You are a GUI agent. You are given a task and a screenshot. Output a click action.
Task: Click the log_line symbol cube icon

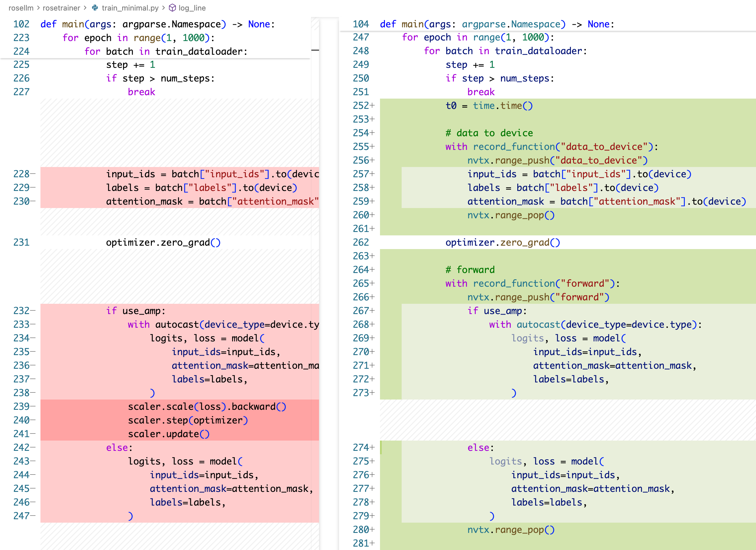coord(172,8)
